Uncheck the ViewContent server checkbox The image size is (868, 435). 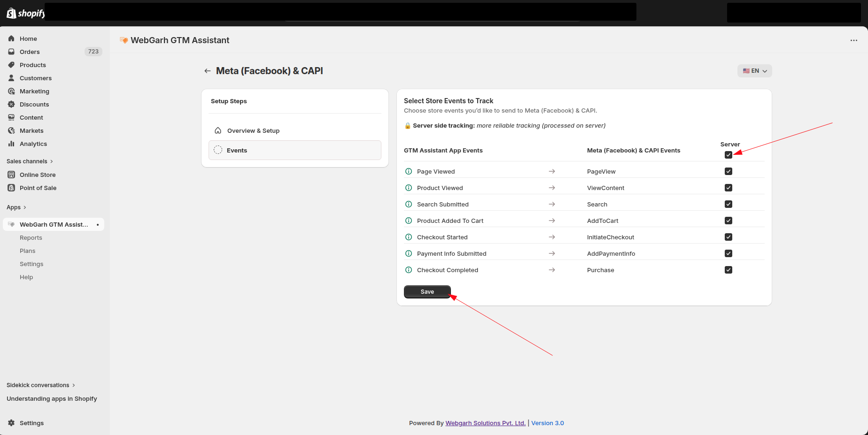(728, 188)
